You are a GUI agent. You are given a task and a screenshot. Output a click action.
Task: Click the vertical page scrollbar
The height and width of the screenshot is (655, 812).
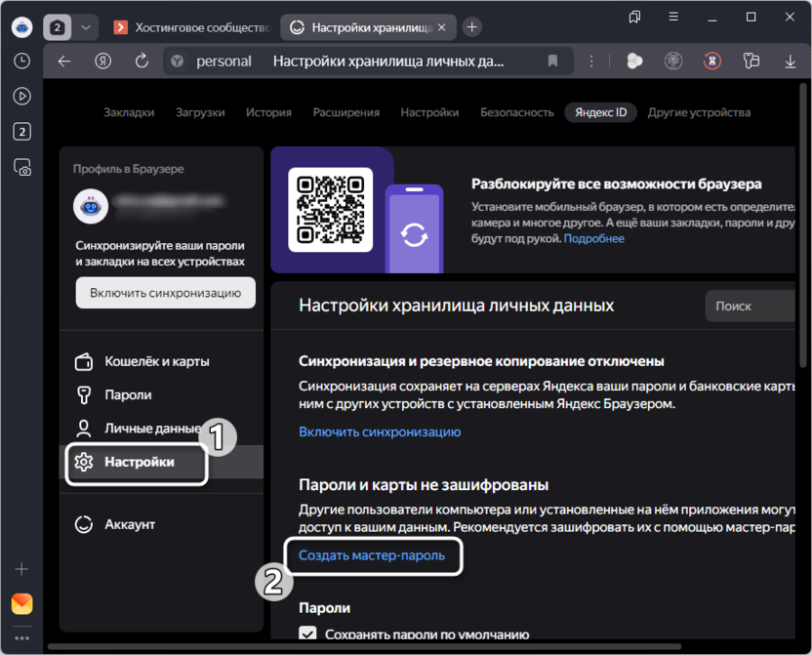tap(803, 225)
